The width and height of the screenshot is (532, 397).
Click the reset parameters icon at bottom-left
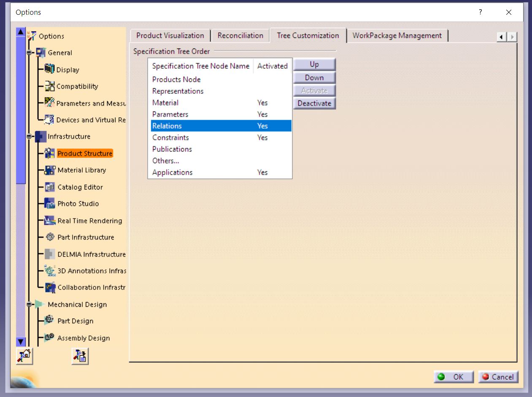pos(24,356)
